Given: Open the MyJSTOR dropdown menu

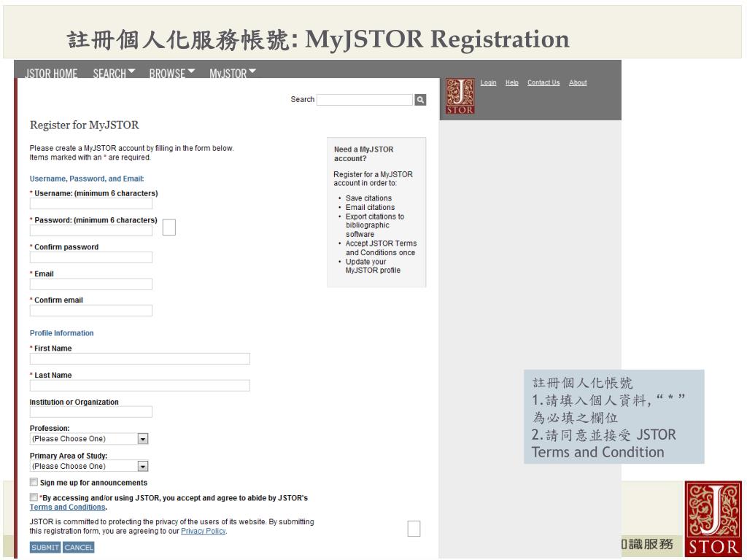Looking at the screenshot, I should 233,74.
